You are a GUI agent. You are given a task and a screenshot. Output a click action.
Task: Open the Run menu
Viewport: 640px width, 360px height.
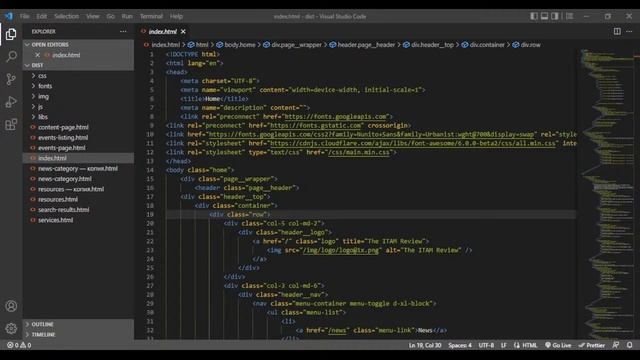coord(127,16)
